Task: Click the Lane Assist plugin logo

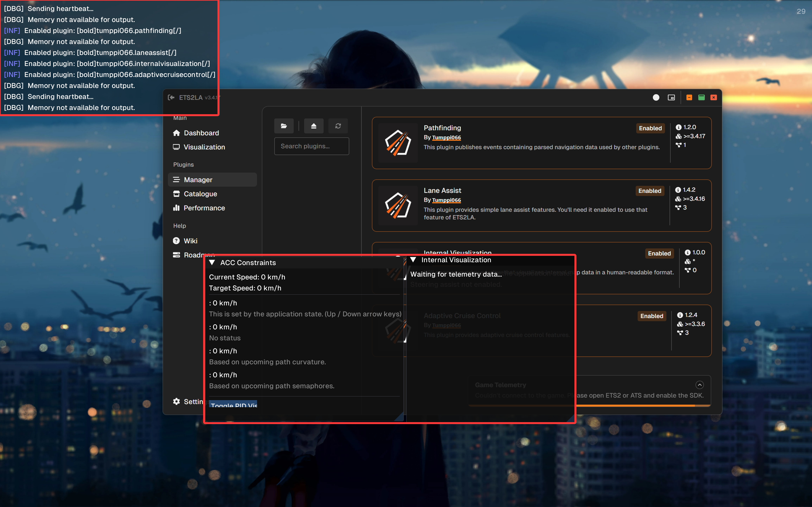Action: pos(398,206)
